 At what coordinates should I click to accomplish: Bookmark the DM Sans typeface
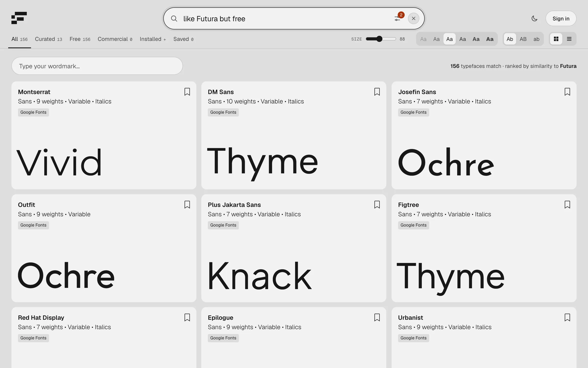(377, 92)
